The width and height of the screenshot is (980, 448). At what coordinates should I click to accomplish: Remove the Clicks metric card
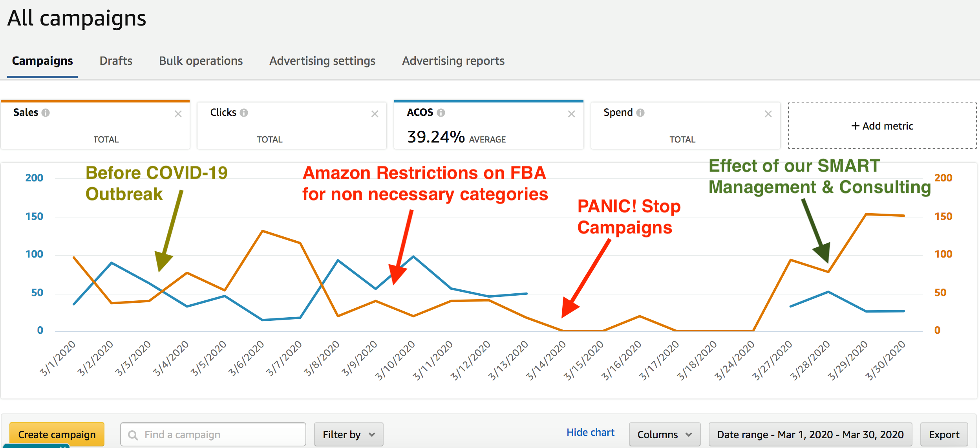pyautogui.click(x=375, y=114)
